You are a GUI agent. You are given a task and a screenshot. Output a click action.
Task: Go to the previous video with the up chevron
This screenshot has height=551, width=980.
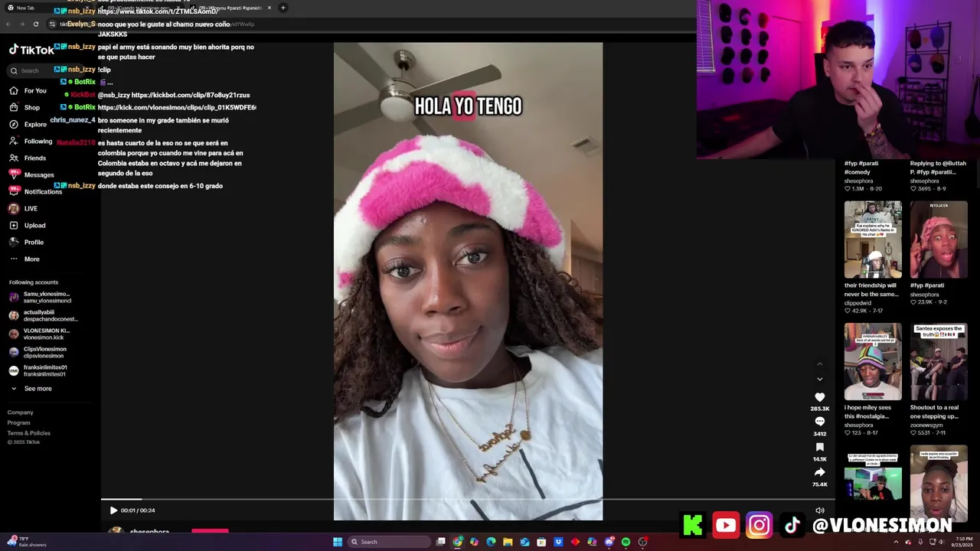(x=820, y=364)
